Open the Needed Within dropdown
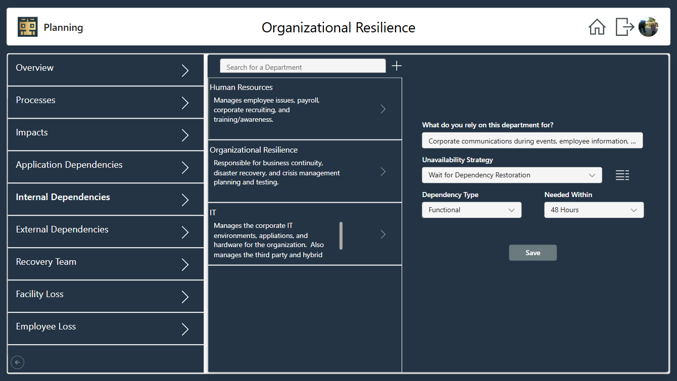 pos(594,210)
